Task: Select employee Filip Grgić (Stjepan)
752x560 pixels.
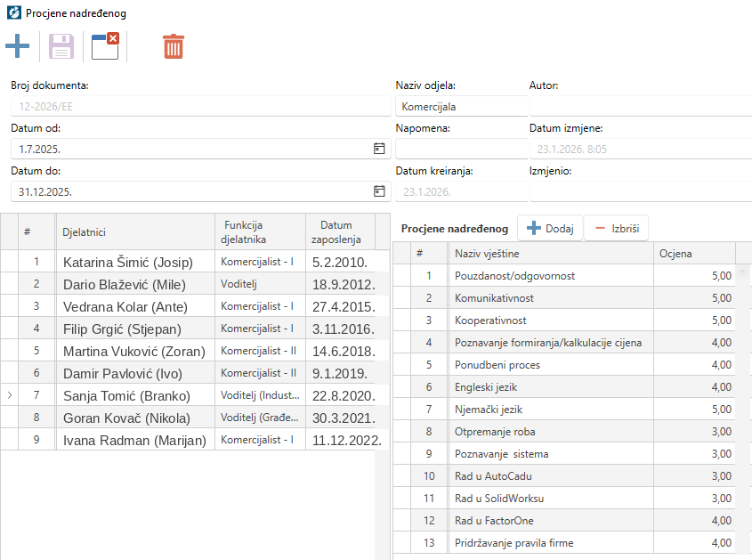Action: (x=122, y=329)
